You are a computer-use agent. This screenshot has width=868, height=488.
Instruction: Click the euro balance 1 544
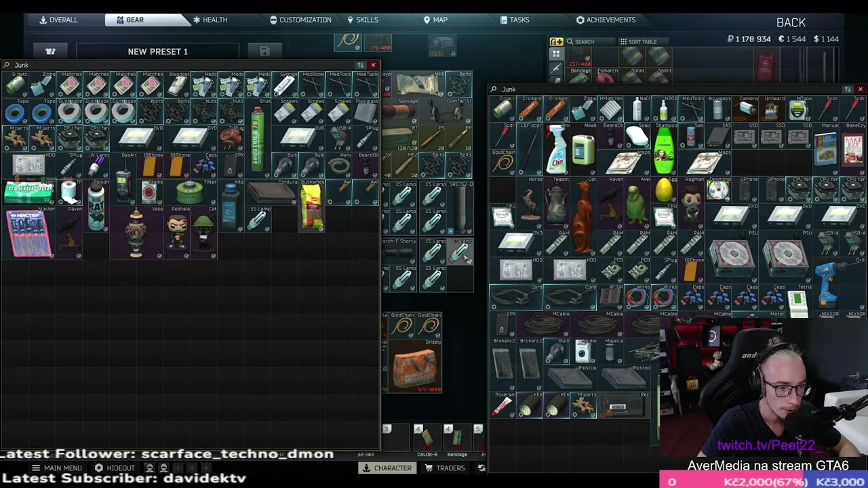(x=791, y=39)
